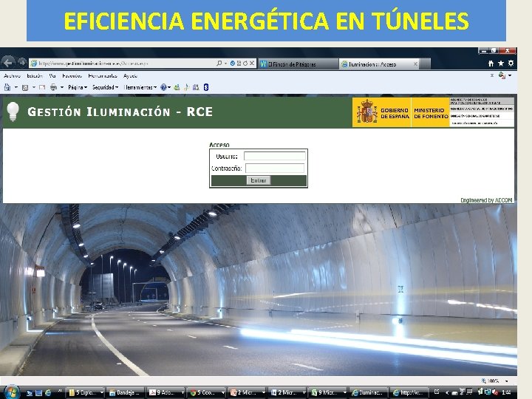Close the Iluminación :: Acceso tab

tap(415, 64)
